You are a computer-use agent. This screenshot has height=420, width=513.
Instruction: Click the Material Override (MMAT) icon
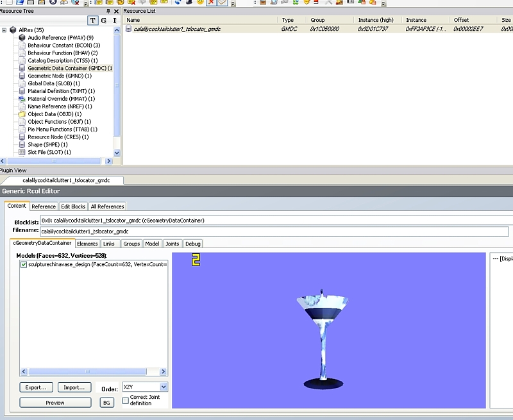pos(22,99)
